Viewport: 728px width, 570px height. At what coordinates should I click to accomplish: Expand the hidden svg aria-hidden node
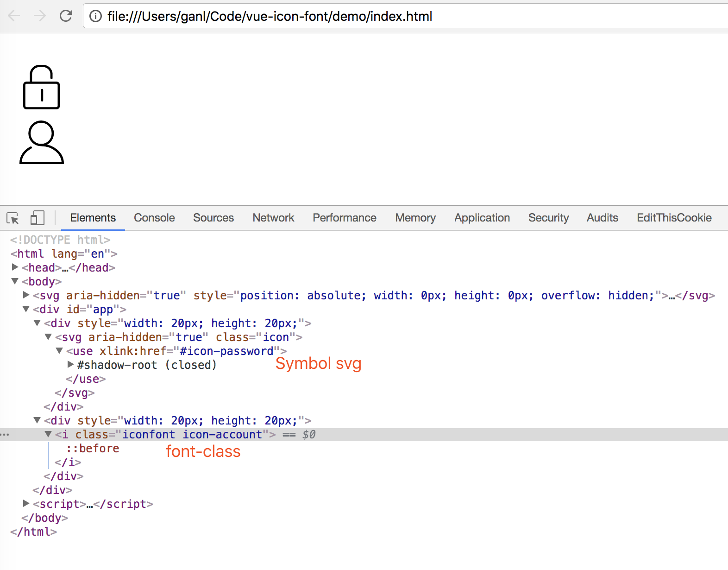(x=26, y=295)
